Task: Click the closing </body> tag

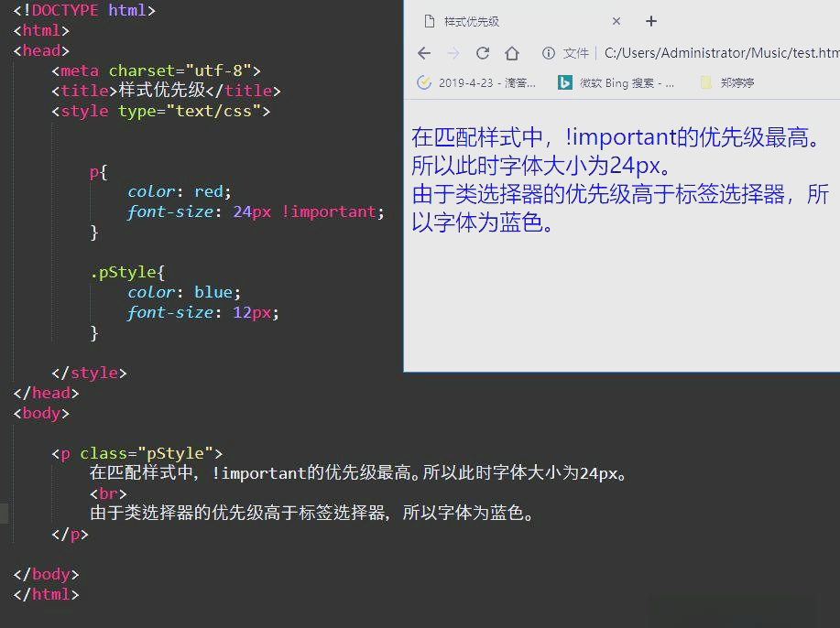Action: 46,575
